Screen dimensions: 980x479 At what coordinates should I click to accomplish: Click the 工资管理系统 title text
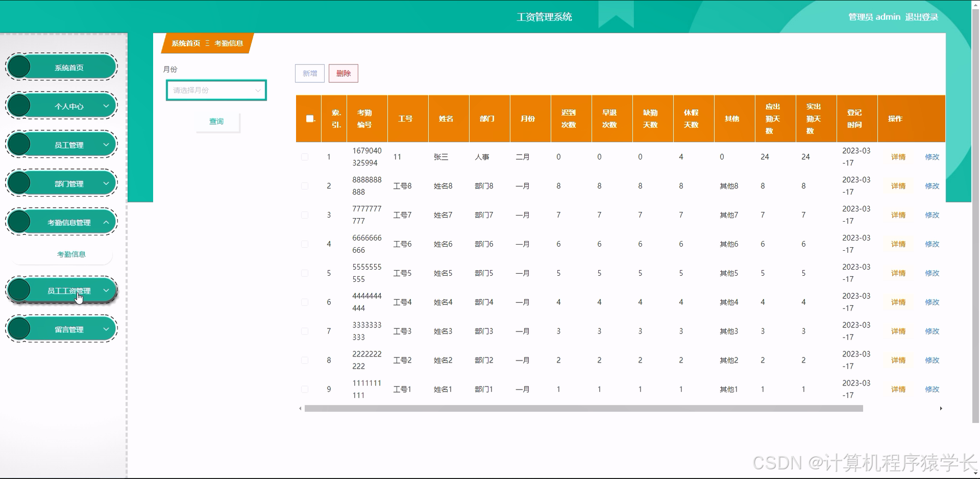pos(544,17)
